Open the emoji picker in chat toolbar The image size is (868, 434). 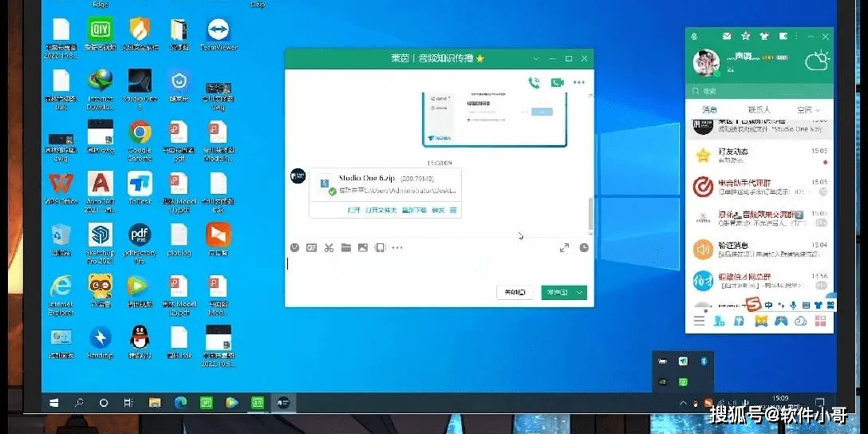click(x=295, y=248)
